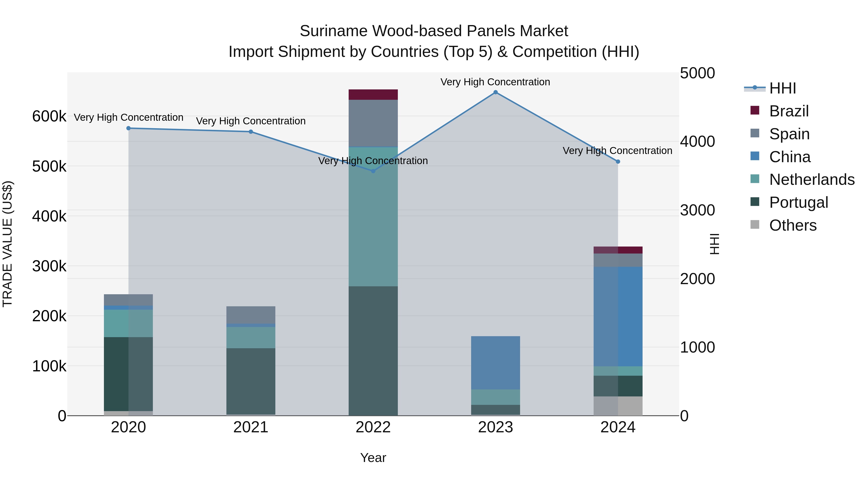This screenshot has height=488, width=868.
Task: Click the Spain segment of the 2022 bar
Action: [373, 124]
